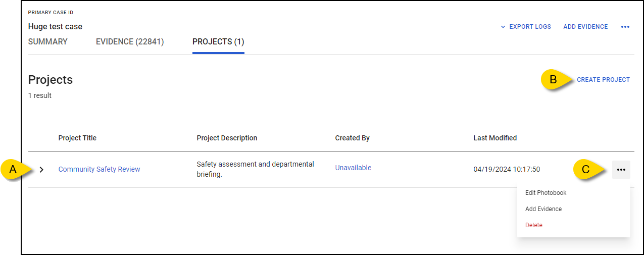Click the project row three-dot actions button
The width and height of the screenshot is (644, 255).
coord(621,170)
